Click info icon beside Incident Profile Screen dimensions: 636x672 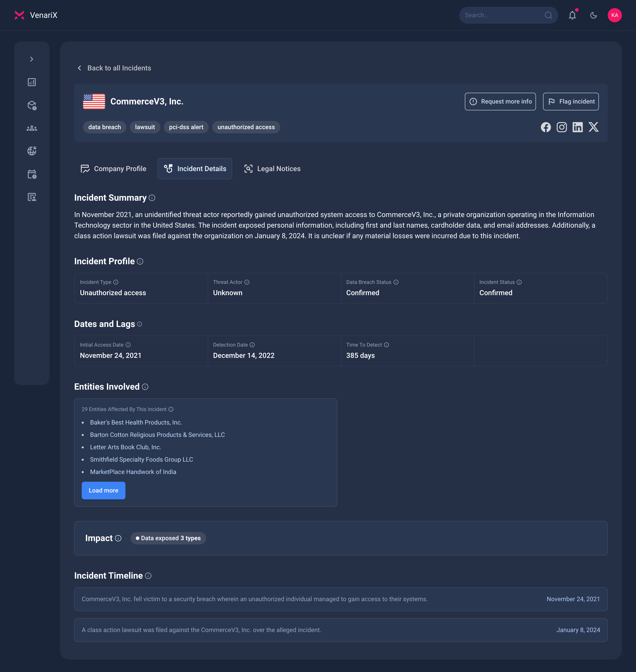pyautogui.click(x=140, y=261)
